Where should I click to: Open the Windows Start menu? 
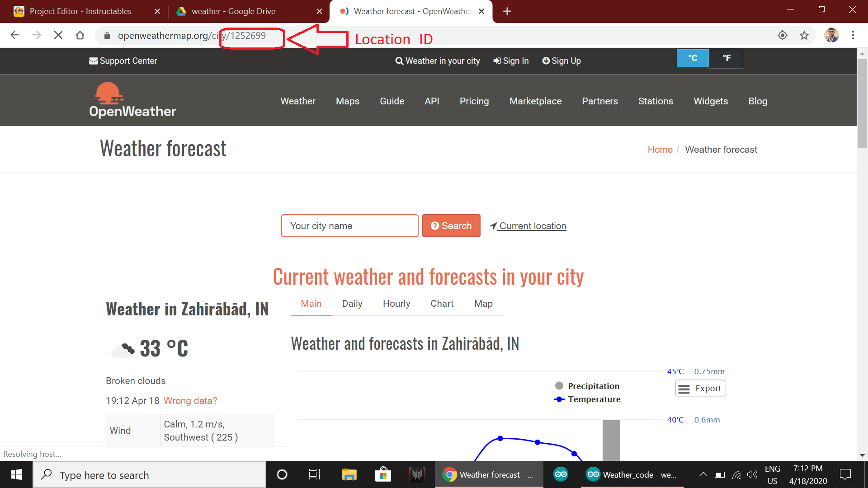pyautogui.click(x=16, y=474)
